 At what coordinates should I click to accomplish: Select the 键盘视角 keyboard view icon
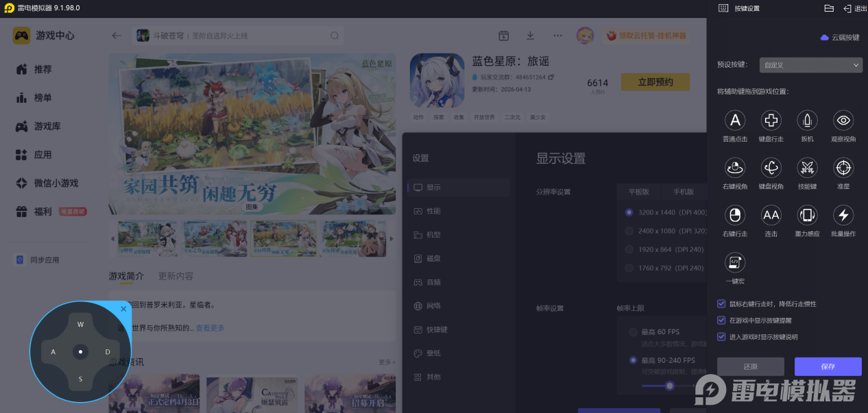(x=771, y=168)
